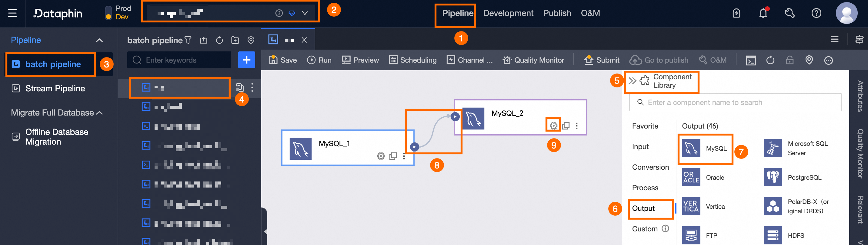Open Quality Monitor in toolbar
The image size is (868, 245).
point(533,60)
